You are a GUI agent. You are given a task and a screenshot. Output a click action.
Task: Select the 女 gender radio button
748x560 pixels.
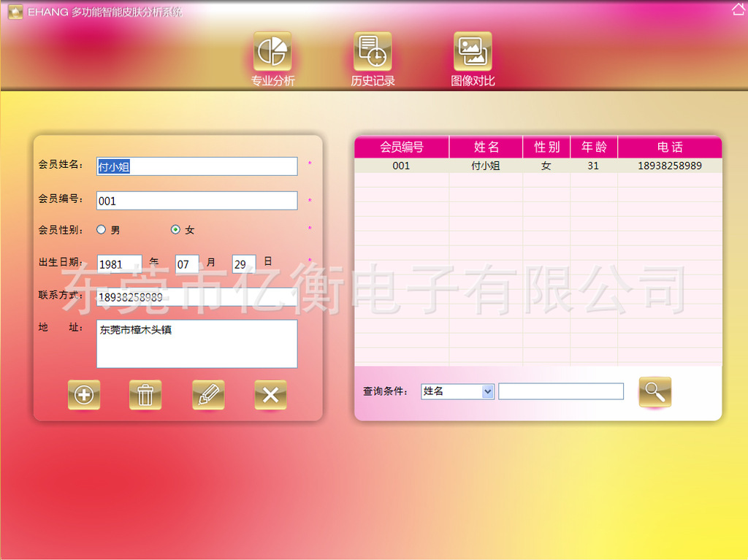(x=175, y=230)
